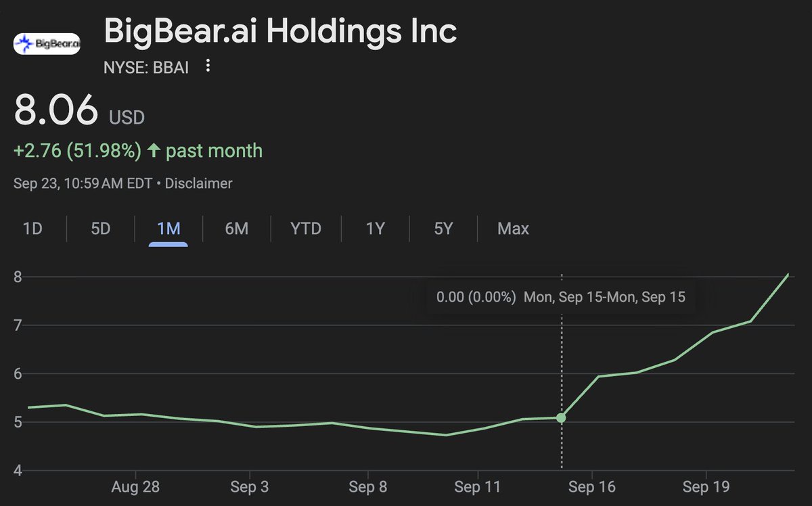The height and width of the screenshot is (506, 812).
Task: Click the Sep 15 tooltip box
Action: pos(561,297)
